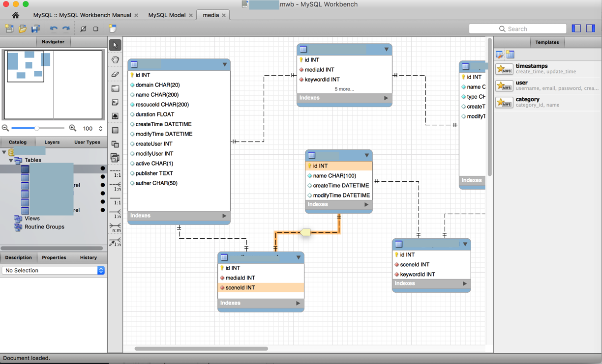The image size is (602, 364).
Task: Switch to the History tab
Action: click(89, 257)
